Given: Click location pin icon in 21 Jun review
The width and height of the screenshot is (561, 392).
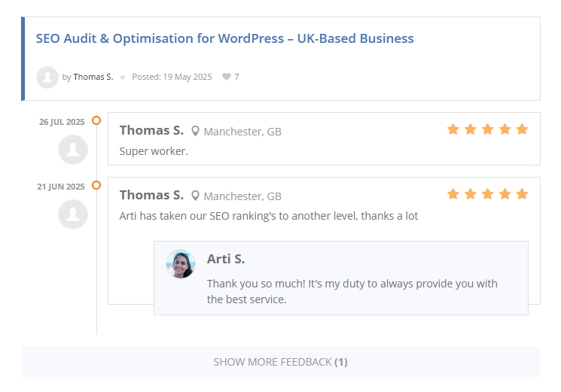Looking at the screenshot, I should click(x=196, y=196).
